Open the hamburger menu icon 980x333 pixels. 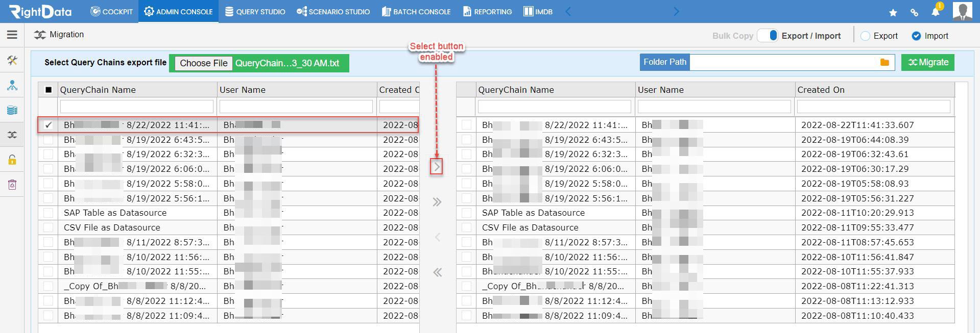(x=12, y=35)
